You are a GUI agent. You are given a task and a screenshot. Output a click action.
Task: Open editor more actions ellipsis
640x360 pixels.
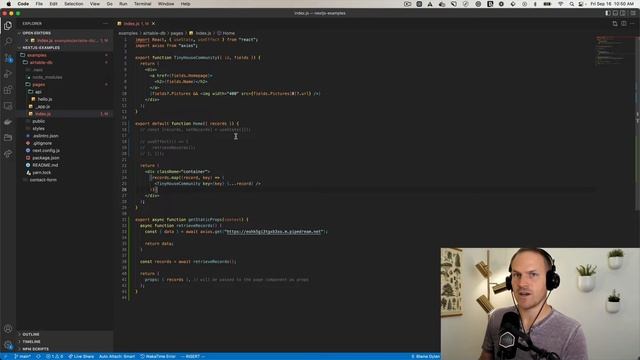(x=632, y=24)
